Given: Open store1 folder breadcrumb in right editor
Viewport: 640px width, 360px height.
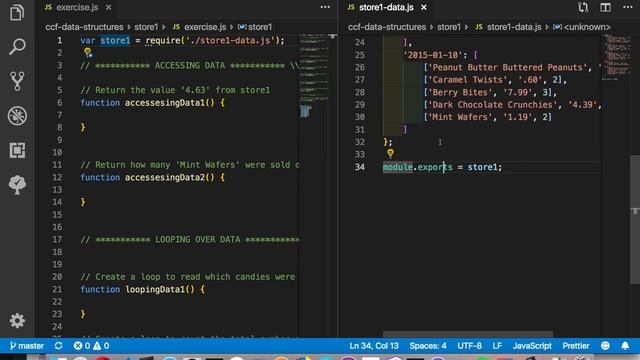Looking at the screenshot, I should pyautogui.click(x=449, y=27).
